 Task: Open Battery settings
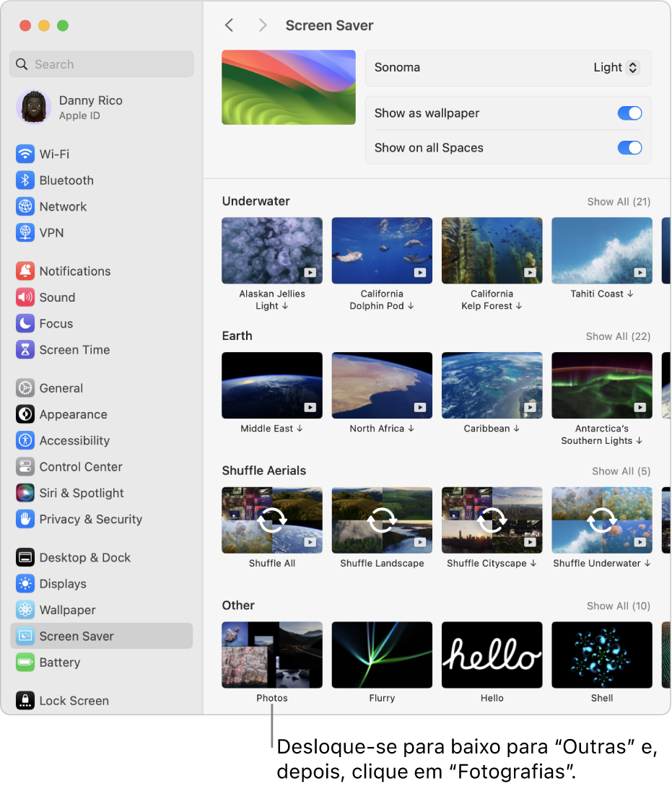(71, 663)
